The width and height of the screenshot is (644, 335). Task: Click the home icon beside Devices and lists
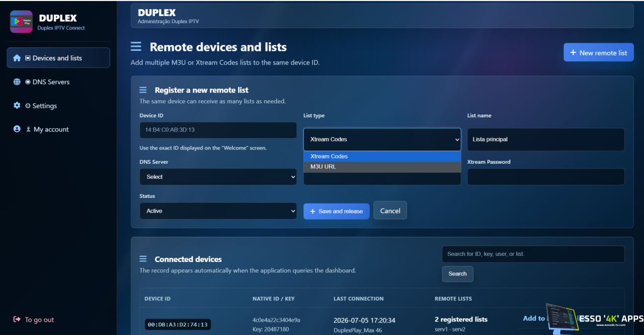pyautogui.click(x=17, y=58)
